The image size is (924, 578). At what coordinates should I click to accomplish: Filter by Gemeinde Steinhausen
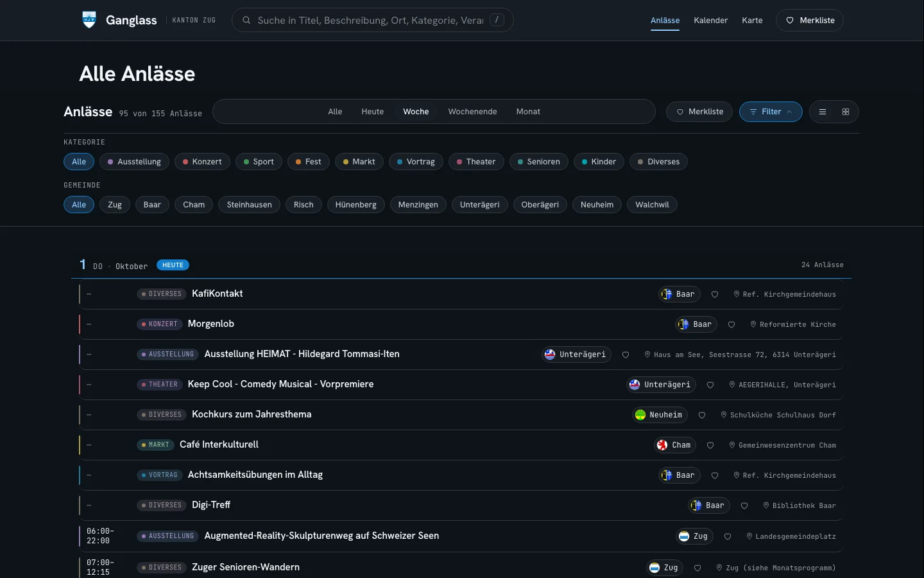pos(249,205)
